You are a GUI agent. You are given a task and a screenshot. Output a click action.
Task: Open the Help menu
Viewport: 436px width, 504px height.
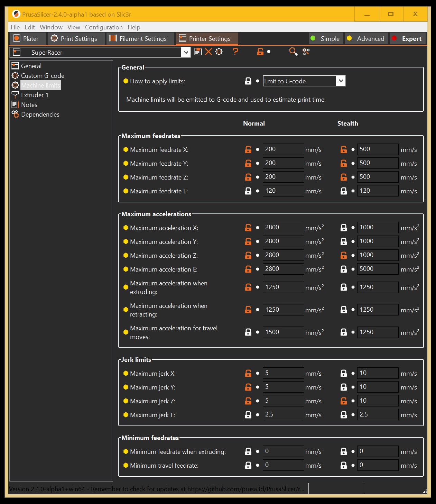[x=134, y=27]
